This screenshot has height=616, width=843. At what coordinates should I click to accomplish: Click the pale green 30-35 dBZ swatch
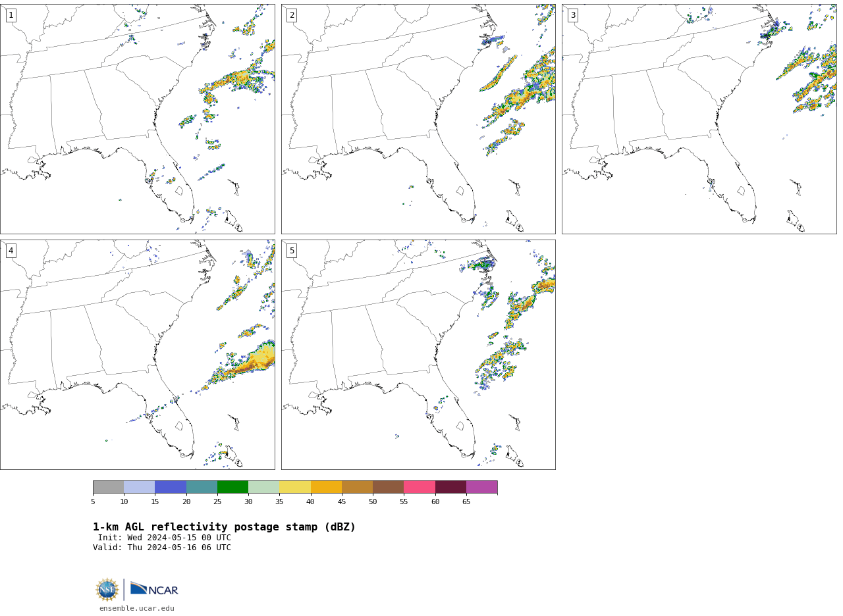click(x=264, y=487)
